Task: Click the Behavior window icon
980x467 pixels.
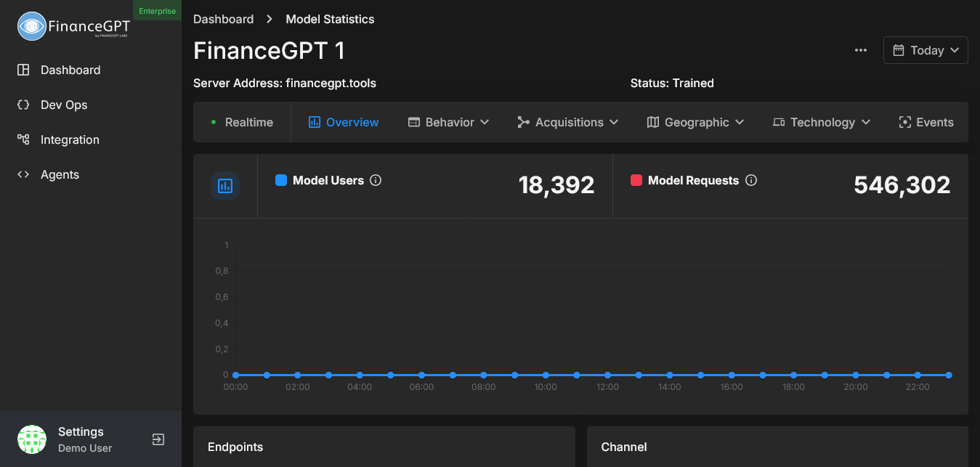Action: point(414,122)
